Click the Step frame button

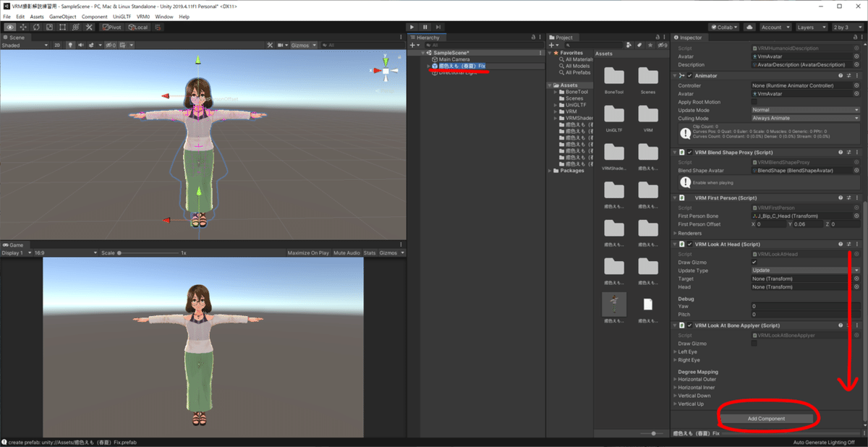pyautogui.click(x=438, y=27)
